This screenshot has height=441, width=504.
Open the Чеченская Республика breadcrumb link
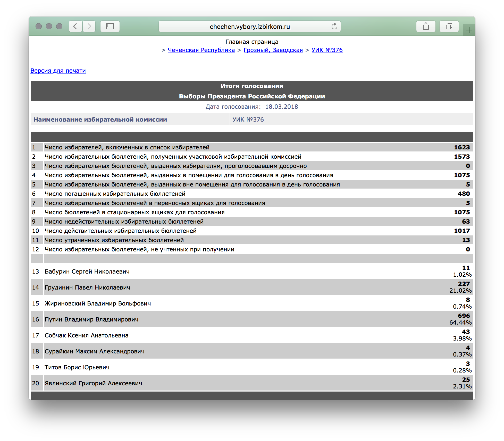201,50
